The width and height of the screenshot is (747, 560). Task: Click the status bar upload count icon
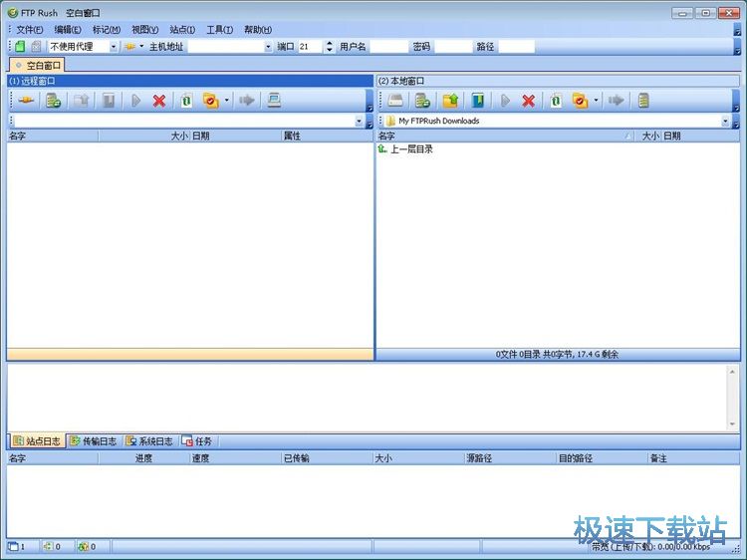tap(48, 547)
